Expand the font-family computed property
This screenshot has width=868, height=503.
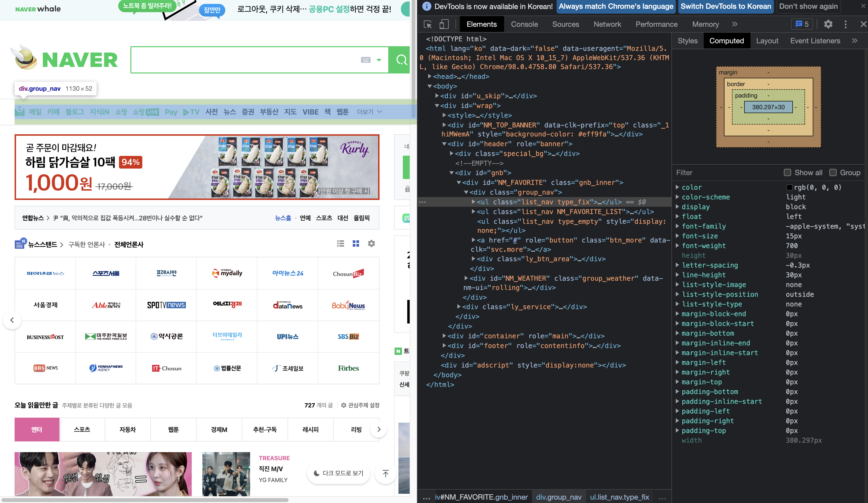coord(677,226)
